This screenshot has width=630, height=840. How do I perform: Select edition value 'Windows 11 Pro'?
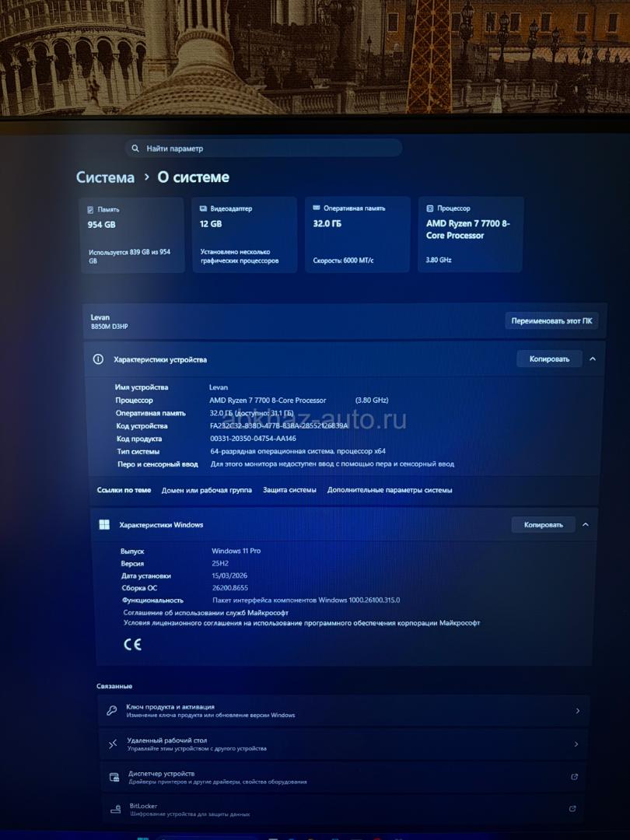tap(236, 551)
